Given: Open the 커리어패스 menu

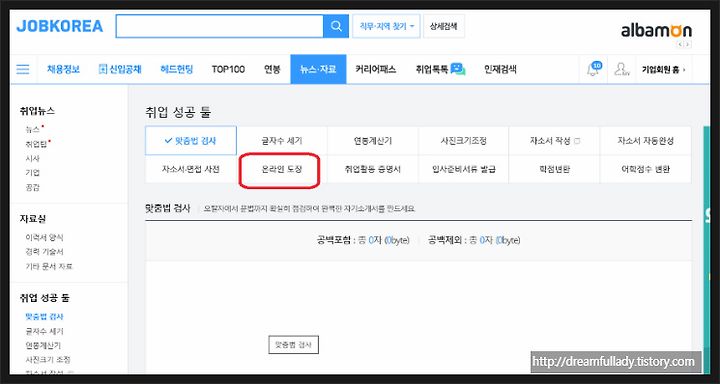Looking at the screenshot, I should coord(376,69).
